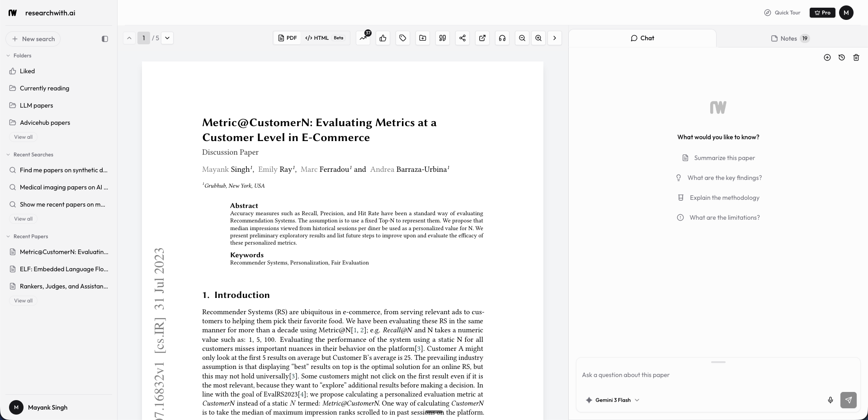Screen dimensions: 868x420
Task: Select 'Explain the methodology' suggestion
Action: [x=718, y=198]
